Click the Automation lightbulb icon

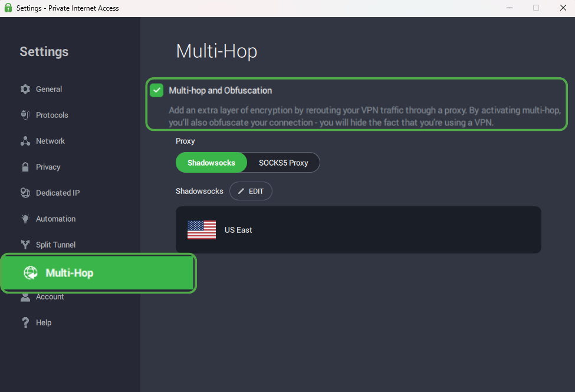coord(25,219)
